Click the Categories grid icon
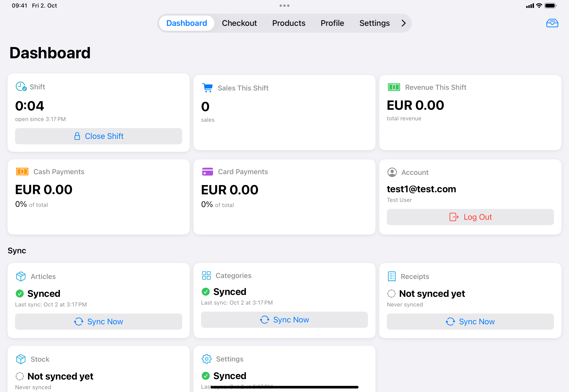This screenshot has height=392, width=569. click(206, 275)
